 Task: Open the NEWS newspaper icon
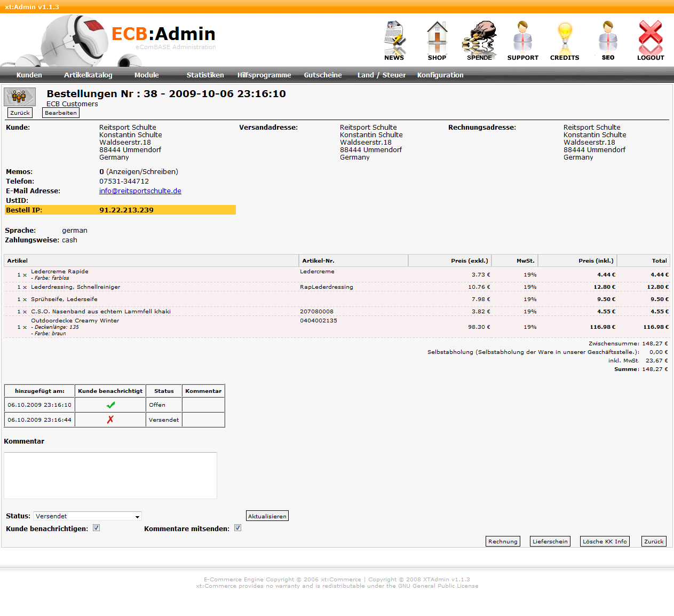click(x=394, y=37)
